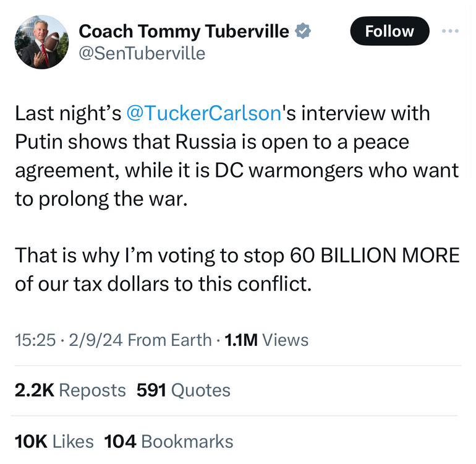Click the @SenTuberville handle

tap(142, 53)
